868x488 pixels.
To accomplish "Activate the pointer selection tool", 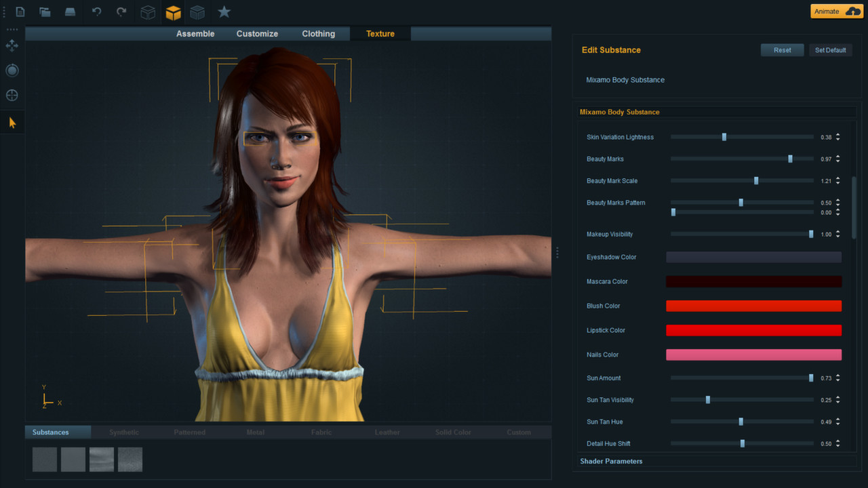I will [x=12, y=122].
